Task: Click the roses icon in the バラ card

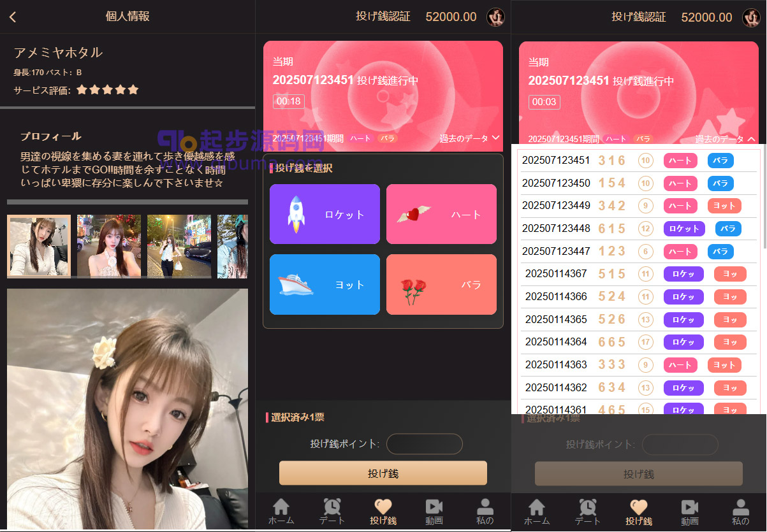Action: [x=413, y=292]
